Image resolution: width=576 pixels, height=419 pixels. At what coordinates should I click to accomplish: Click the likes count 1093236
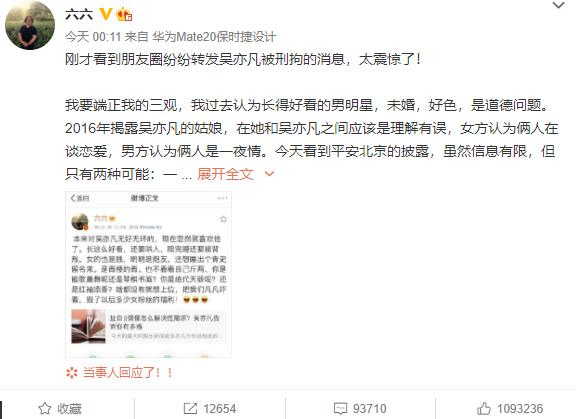(520, 409)
